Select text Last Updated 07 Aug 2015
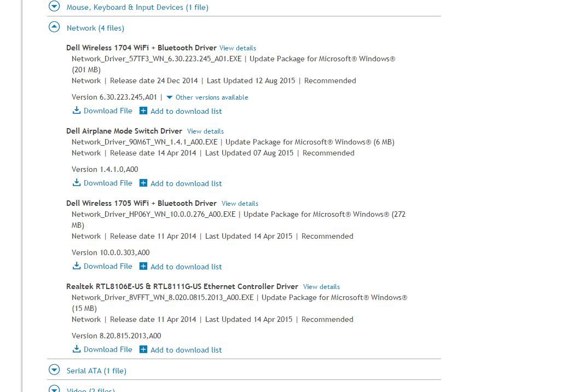Viewport: 562px width, 392px height. tap(250, 153)
